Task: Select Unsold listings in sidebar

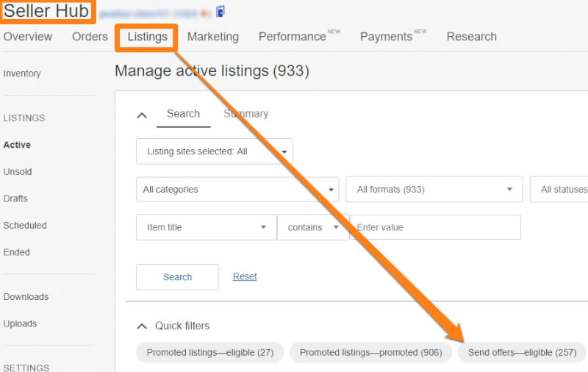Action: click(x=17, y=172)
